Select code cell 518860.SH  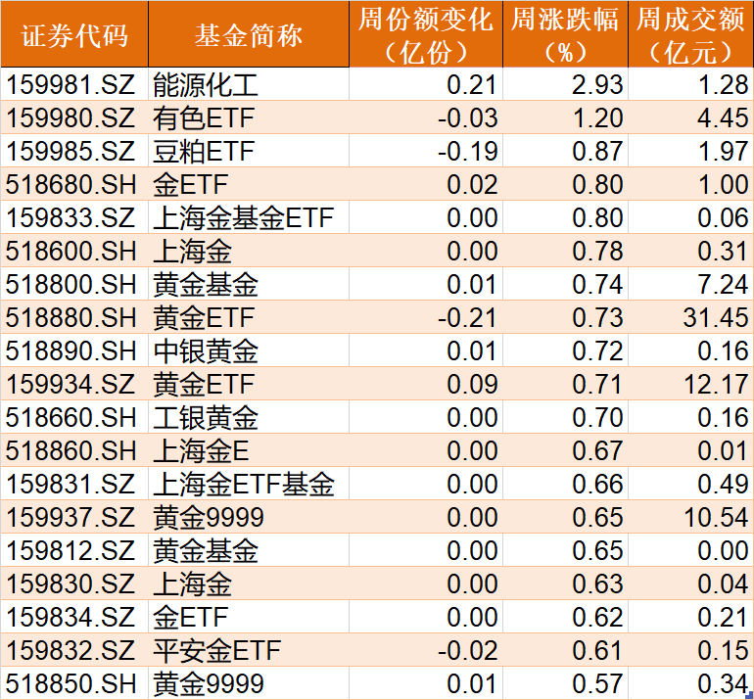coord(74,450)
